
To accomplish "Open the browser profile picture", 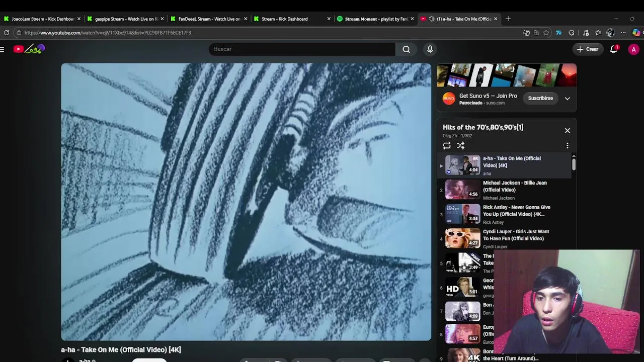I will pyautogui.click(x=610, y=33).
